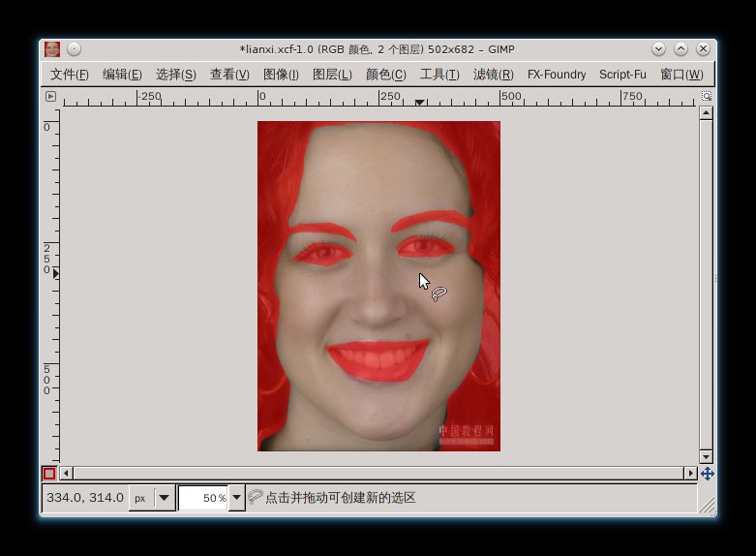Click the lasso icon in the status bar
The height and width of the screenshot is (556, 756).
[255, 497]
